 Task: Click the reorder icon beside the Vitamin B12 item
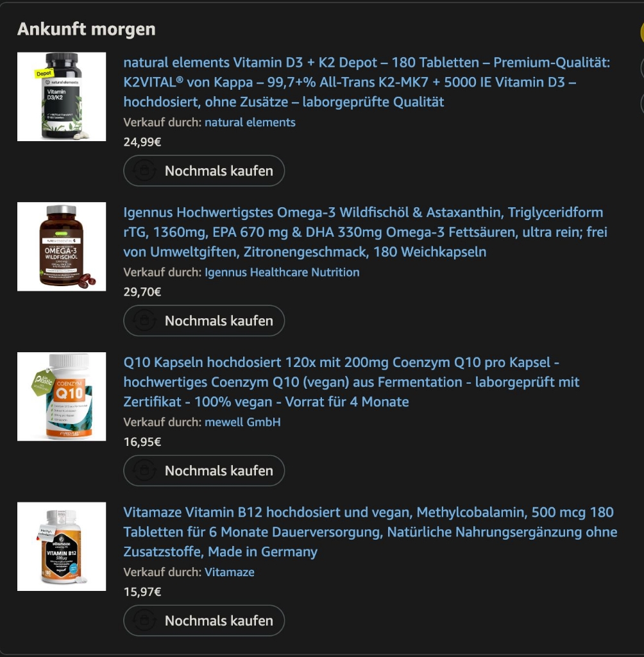click(x=144, y=620)
